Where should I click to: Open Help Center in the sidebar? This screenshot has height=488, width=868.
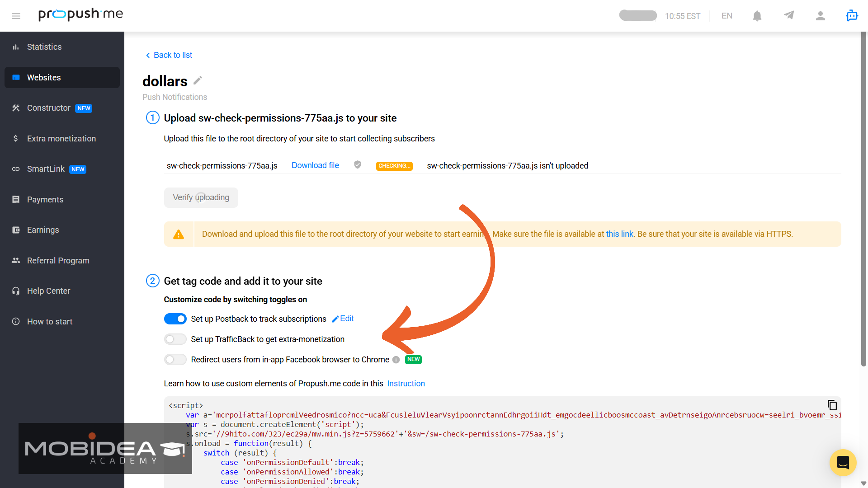(x=62, y=291)
